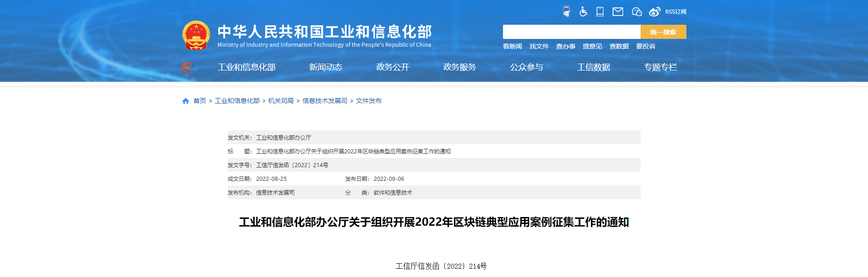
Task: Click the home icon in breadcrumb
Action: click(186, 101)
